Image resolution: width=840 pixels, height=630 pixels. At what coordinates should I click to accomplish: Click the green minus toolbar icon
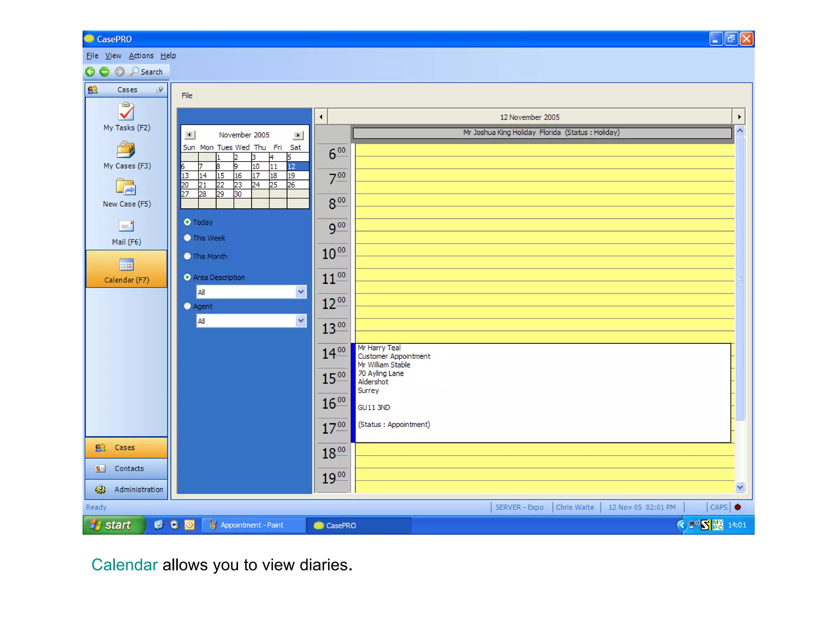pos(105,72)
